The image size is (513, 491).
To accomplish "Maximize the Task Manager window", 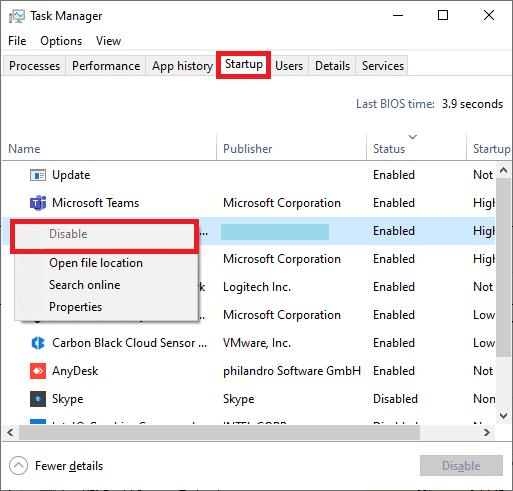I will coord(443,15).
